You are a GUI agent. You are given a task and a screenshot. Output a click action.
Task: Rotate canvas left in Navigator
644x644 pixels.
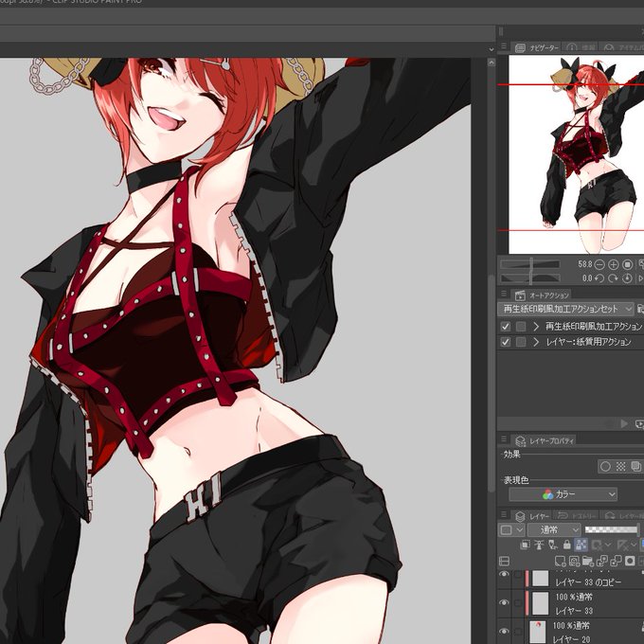click(599, 278)
